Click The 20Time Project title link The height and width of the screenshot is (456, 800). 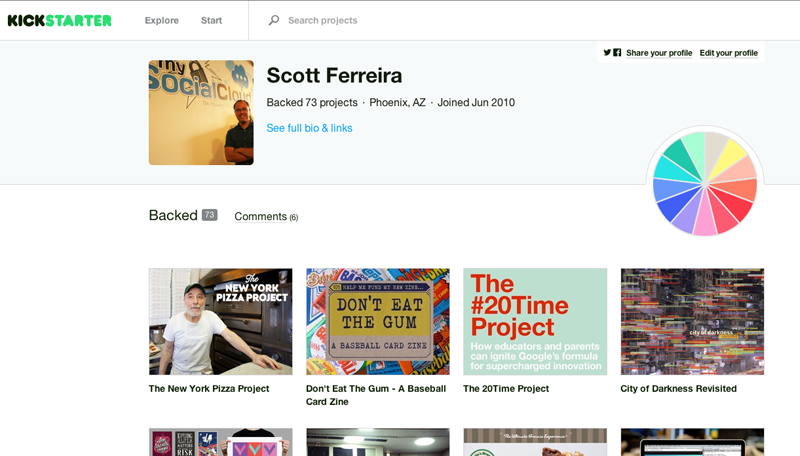click(x=506, y=389)
